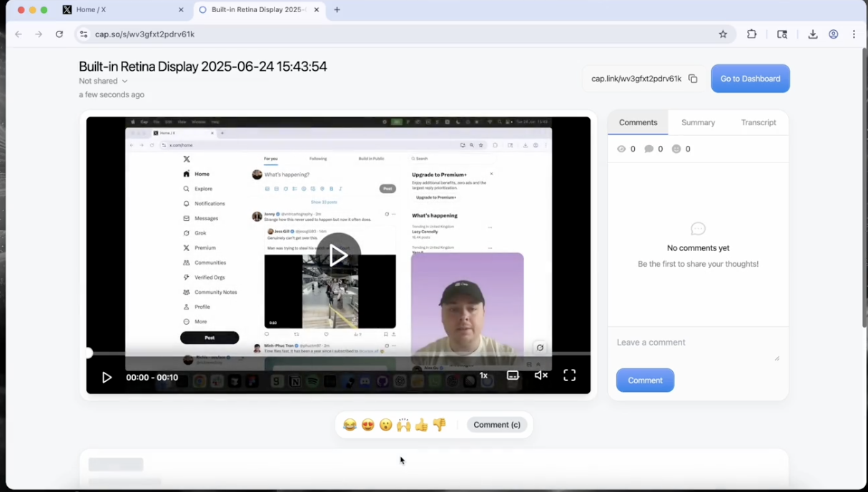Click the site info icon beside URL

[84, 34]
